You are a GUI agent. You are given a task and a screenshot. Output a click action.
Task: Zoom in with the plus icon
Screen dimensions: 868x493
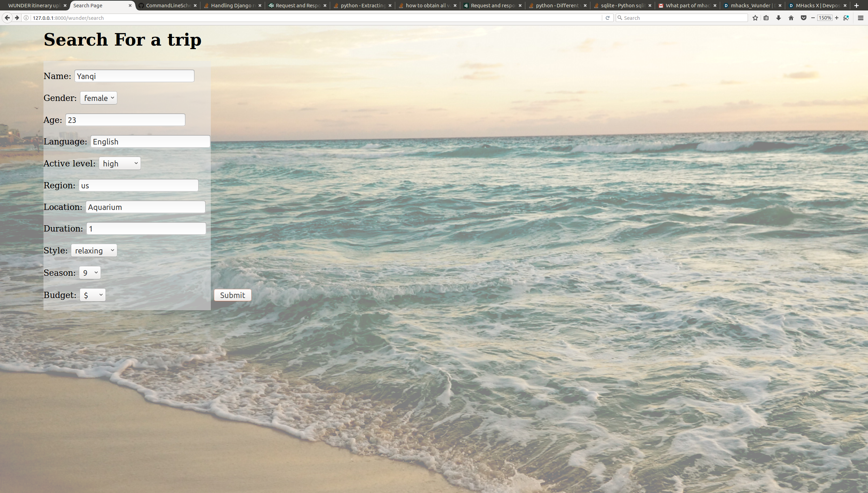pos(837,18)
